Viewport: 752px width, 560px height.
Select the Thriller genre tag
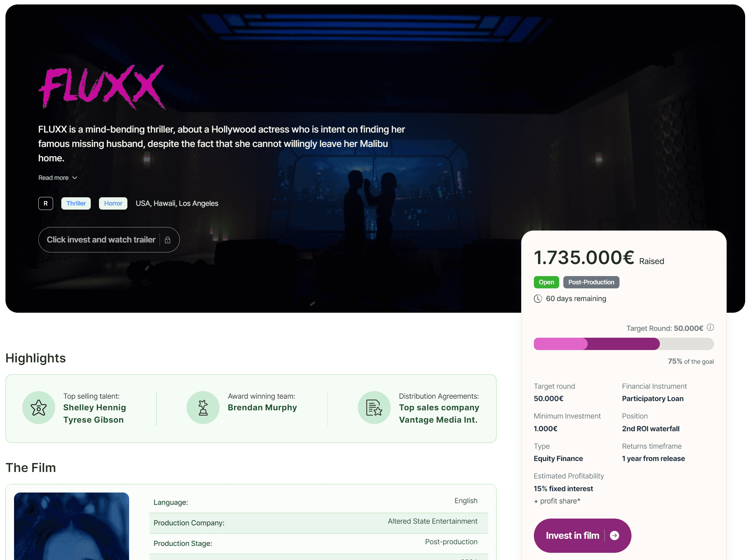click(x=76, y=203)
